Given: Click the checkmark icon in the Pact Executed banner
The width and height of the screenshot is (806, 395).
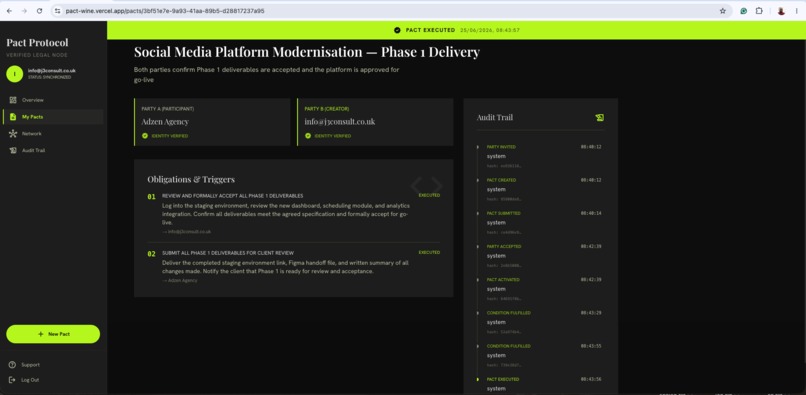Looking at the screenshot, I should pos(397,30).
